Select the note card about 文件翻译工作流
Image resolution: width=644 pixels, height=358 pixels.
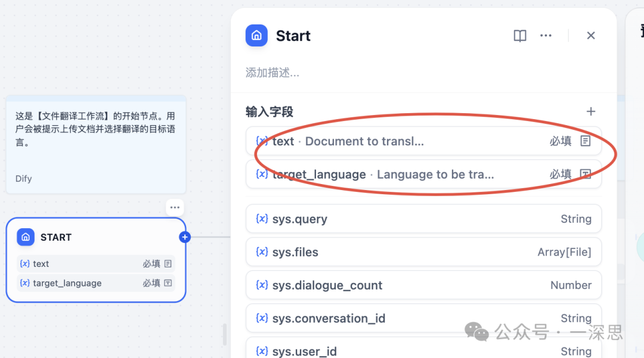pyautogui.click(x=96, y=144)
